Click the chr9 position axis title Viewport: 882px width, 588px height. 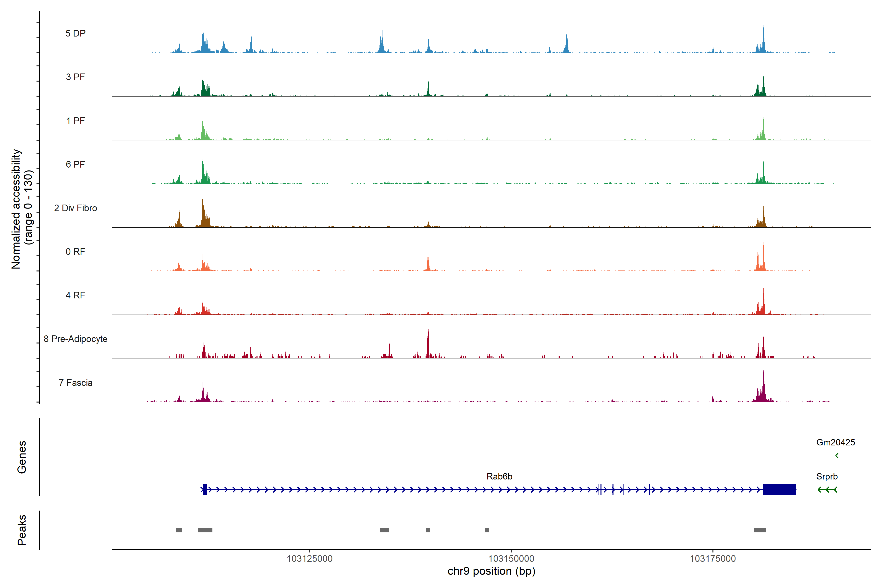(x=491, y=571)
